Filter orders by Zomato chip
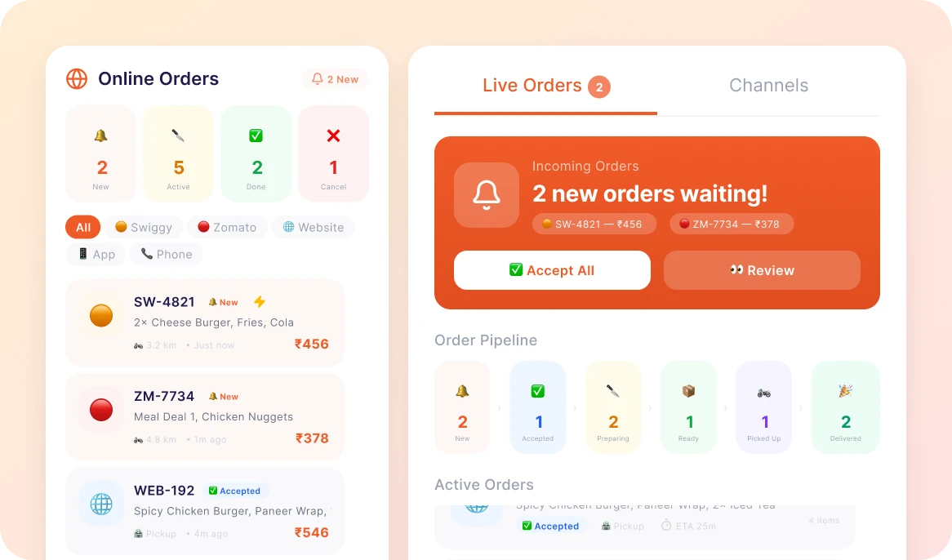This screenshot has width=952, height=560. tap(227, 228)
